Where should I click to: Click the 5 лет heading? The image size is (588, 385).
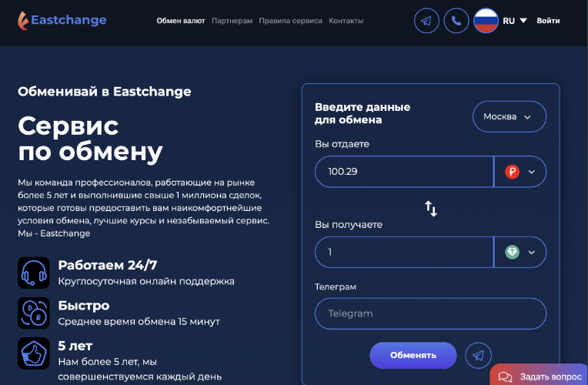[x=75, y=346]
